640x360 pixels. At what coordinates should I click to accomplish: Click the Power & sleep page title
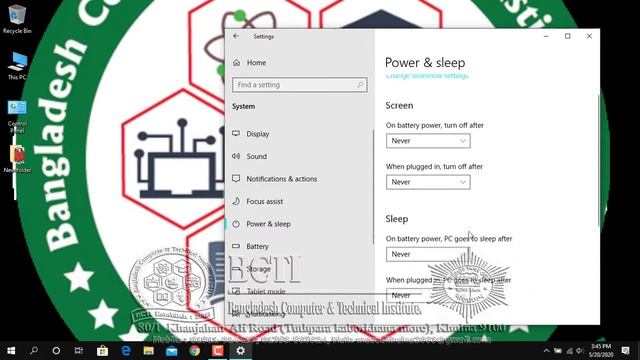(425, 63)
